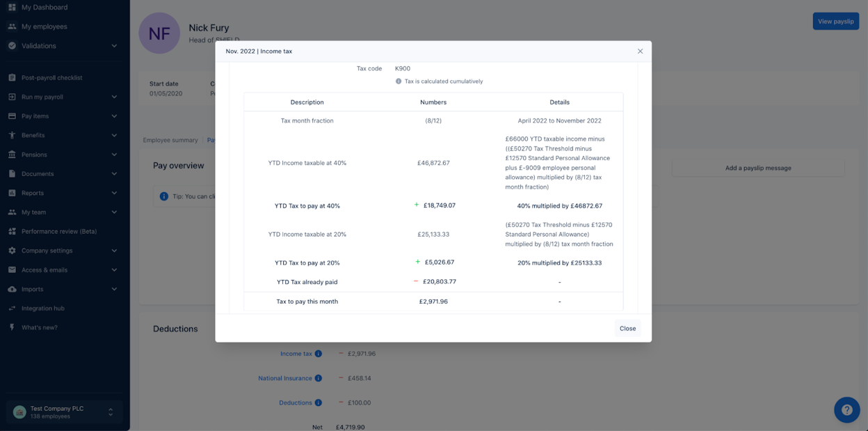Open the Deductions link
This screenshot has width=868, height=431.
(296, 402)
